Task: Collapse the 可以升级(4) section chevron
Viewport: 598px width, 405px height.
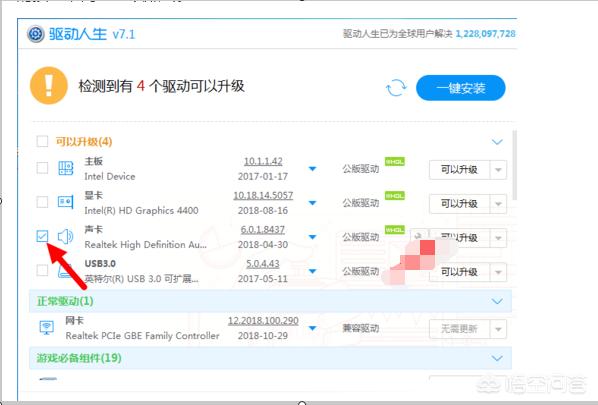Action: (x=497, y=142)
